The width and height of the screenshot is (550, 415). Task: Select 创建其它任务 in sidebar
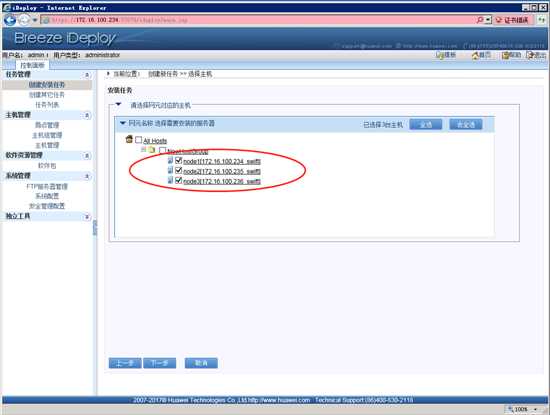47,95
